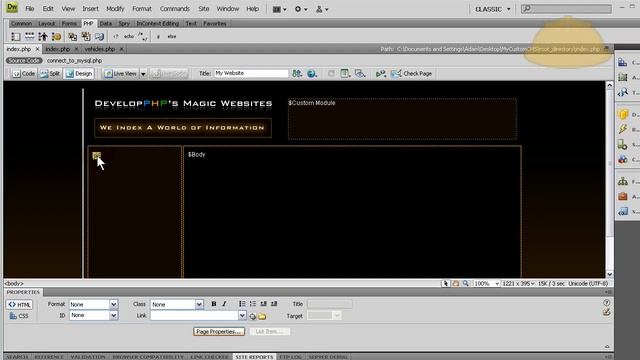This screenshot has height=360, width=640.
Task: Insert PHP comment icon
Action: 142,37
